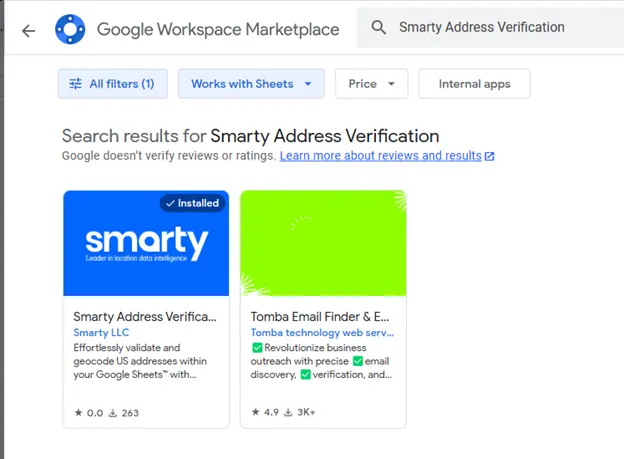The image size is (624, 459).
Task: Click the download count icon on Tomba card
Action: (x=288, y=411)
